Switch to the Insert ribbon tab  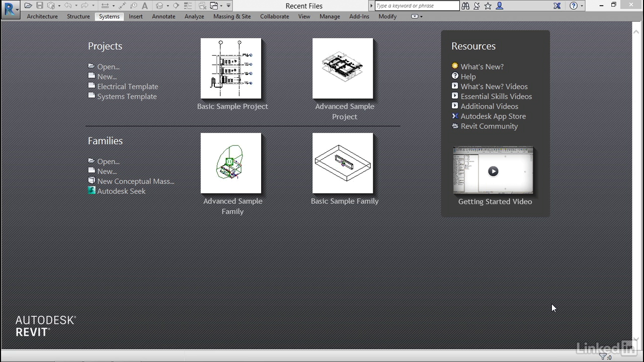[x=136, y=16]
